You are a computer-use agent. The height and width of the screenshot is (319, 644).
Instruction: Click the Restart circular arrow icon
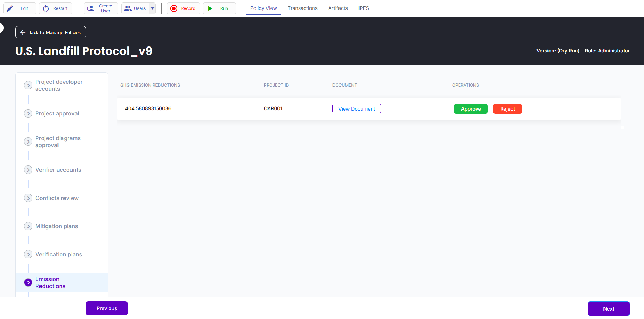coord(46,8)
